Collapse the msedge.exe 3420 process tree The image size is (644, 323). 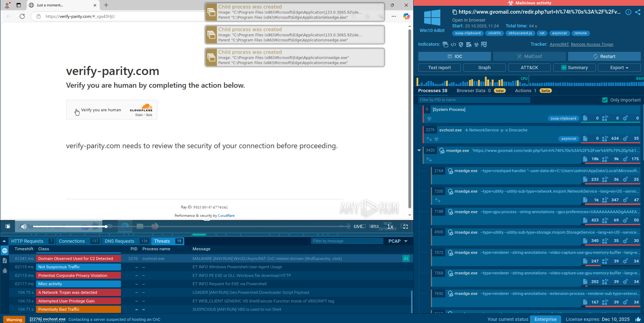click(x=419, y=151)
